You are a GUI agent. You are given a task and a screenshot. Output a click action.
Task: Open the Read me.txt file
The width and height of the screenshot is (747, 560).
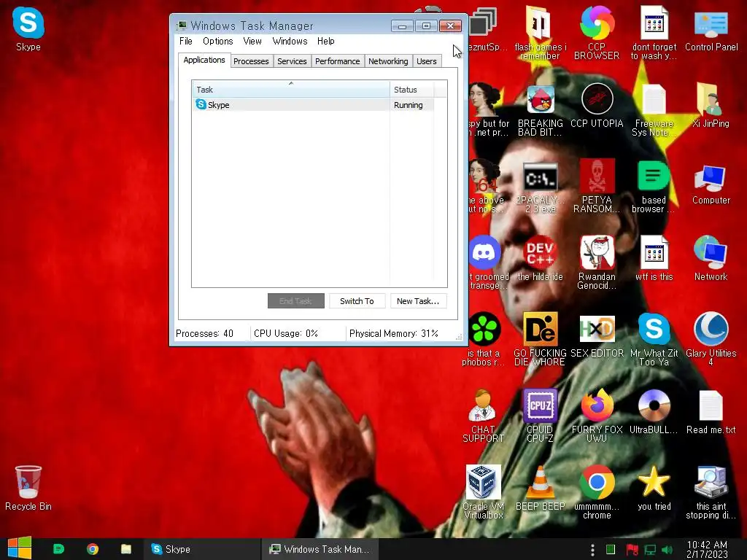point(711,413)
